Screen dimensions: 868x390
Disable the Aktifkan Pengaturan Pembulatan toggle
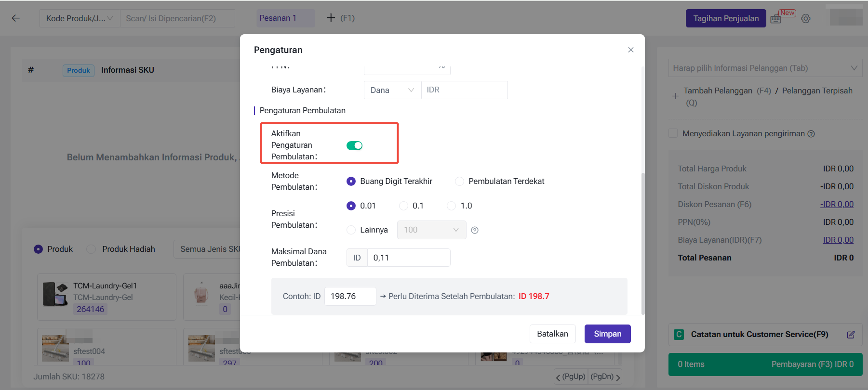(354, 145)
